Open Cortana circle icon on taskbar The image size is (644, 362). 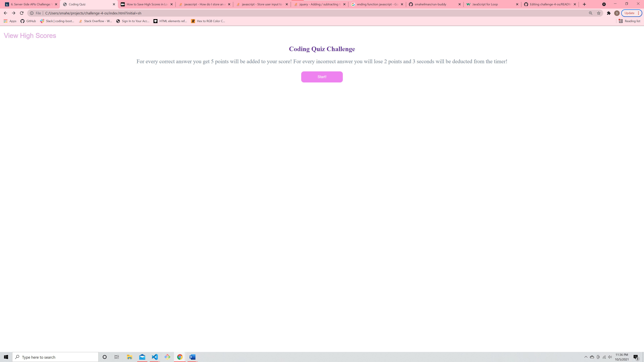point(104,357)
